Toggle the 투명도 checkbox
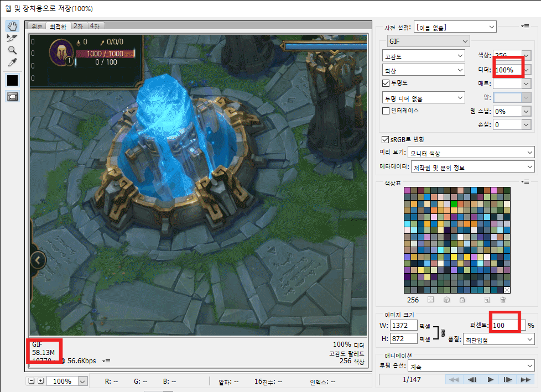 [x=386, y=83]
